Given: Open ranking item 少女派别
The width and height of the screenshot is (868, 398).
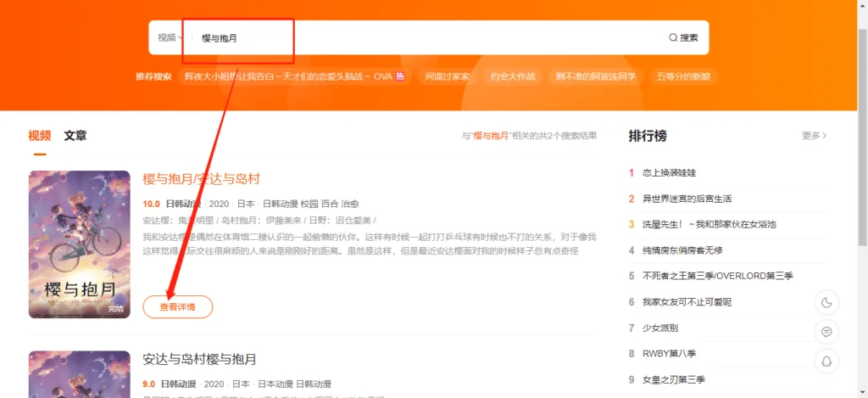Looking at the screenshot, I should (x=659, y=328).
